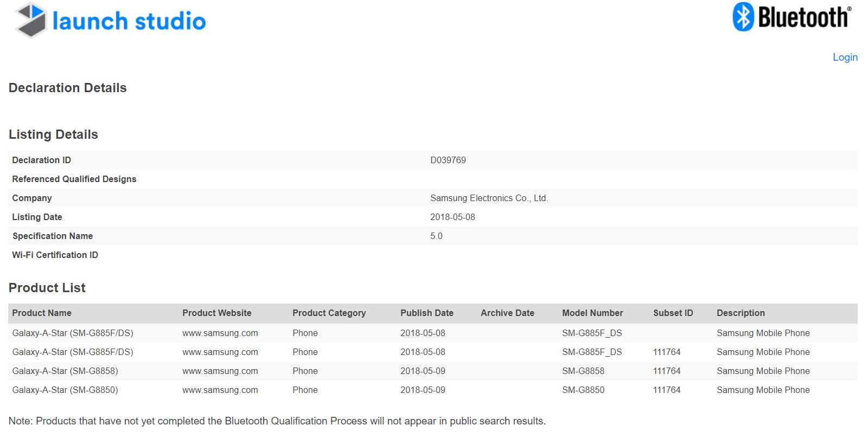This screenshot has height=432, width=868.
Task: Click the SM-G8850 model number cell
Action: click(x=583, y=390)
